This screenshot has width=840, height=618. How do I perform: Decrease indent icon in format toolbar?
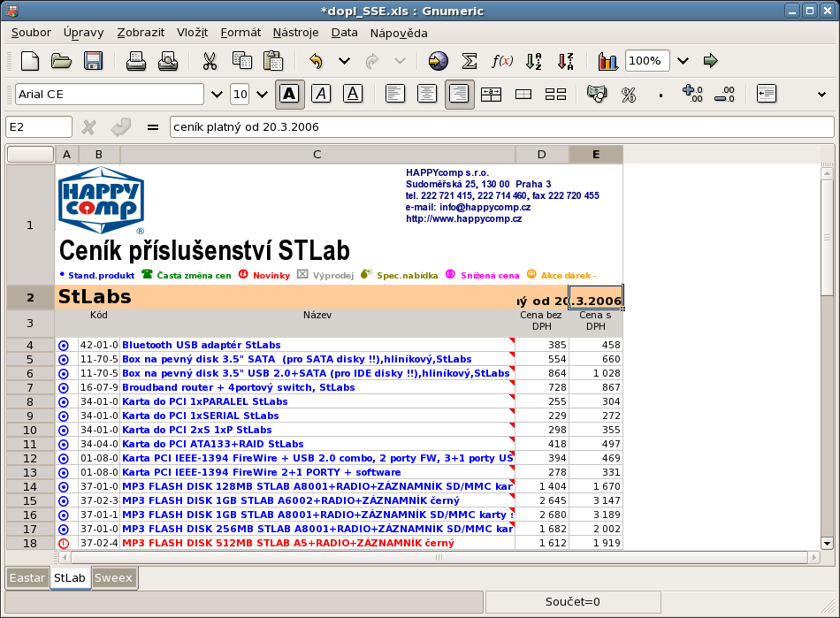pos(767,95)
